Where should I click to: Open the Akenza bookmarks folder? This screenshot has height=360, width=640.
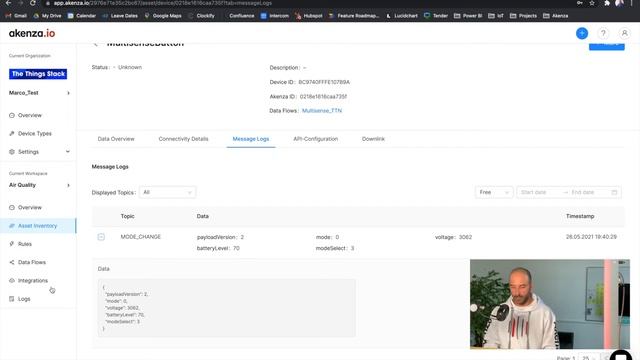[x=556, y=16]
